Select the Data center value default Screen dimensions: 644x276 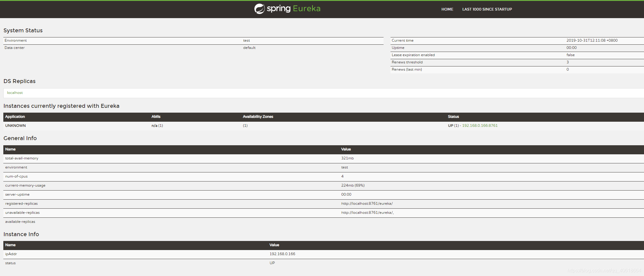click(249, 48)
